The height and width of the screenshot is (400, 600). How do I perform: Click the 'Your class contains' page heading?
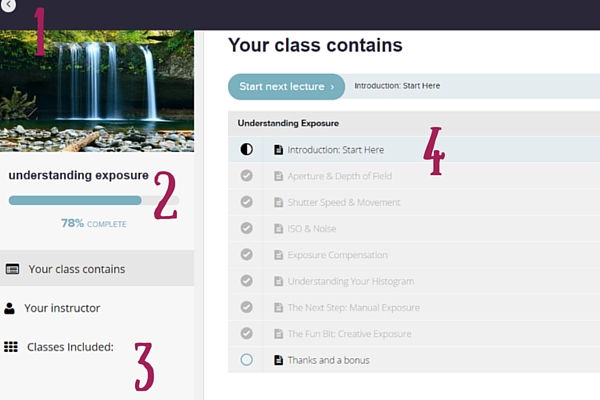315,45
